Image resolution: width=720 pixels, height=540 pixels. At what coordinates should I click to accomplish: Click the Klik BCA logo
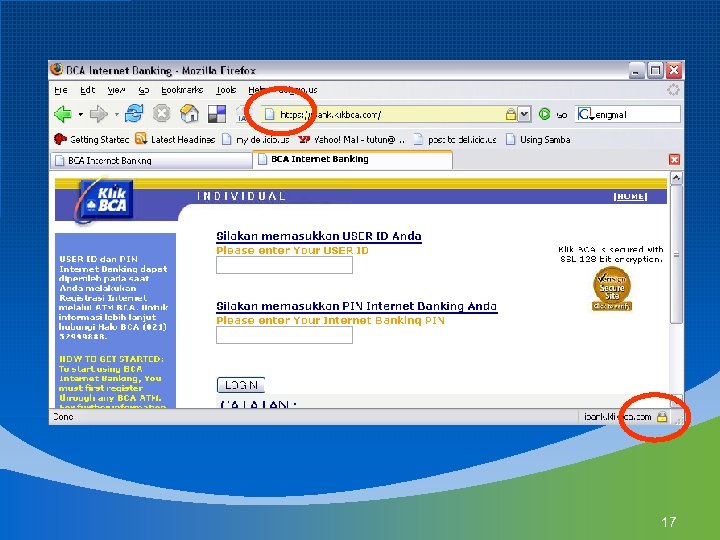(x=106, y=201)
